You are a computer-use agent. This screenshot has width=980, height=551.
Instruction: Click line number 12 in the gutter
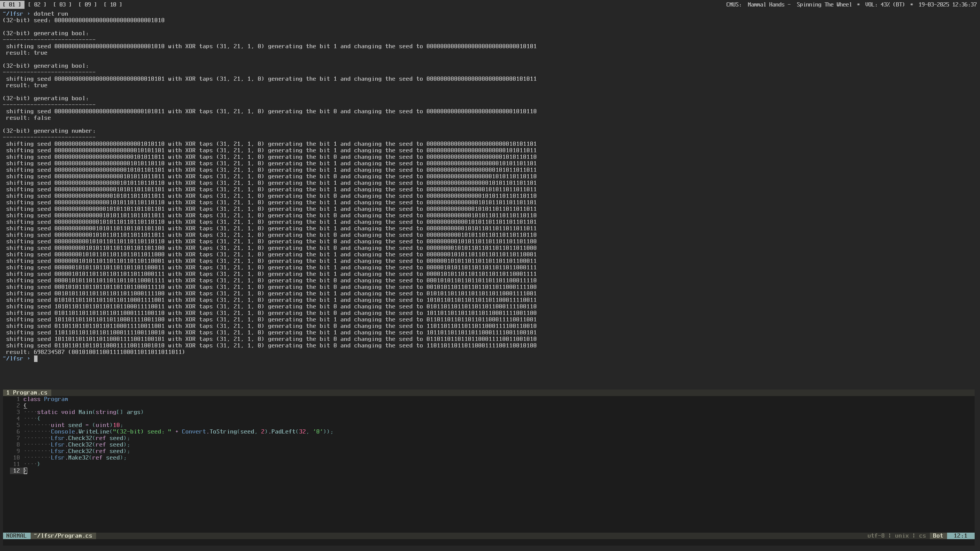16,471
